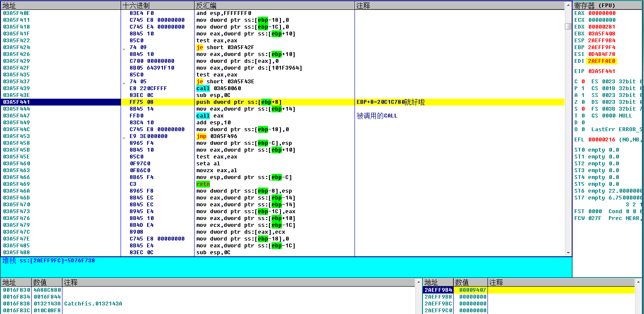The height and width of the screenshot is (314, 644).
Task: Select the ESI register value 0D4B4F78
Action: point(602,54)
